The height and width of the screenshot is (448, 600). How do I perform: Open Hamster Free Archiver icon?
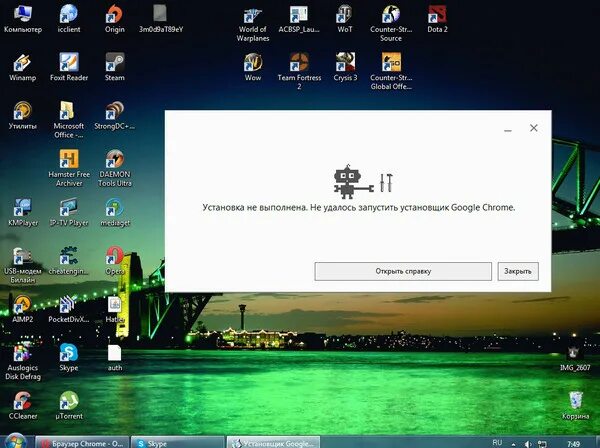pos(69,168)
